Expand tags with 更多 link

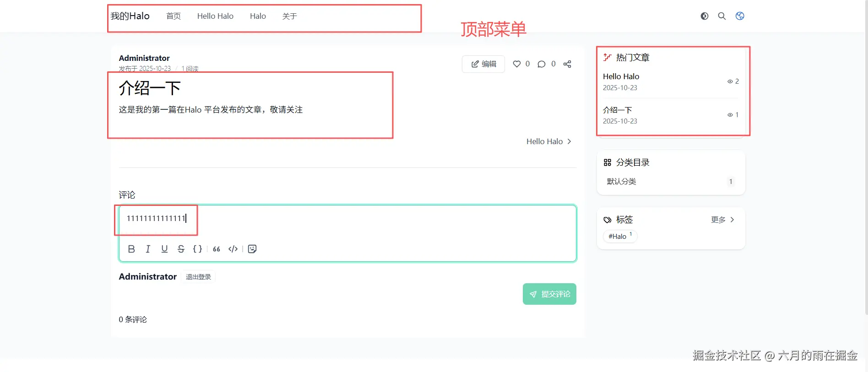click(x=722, y=220)
